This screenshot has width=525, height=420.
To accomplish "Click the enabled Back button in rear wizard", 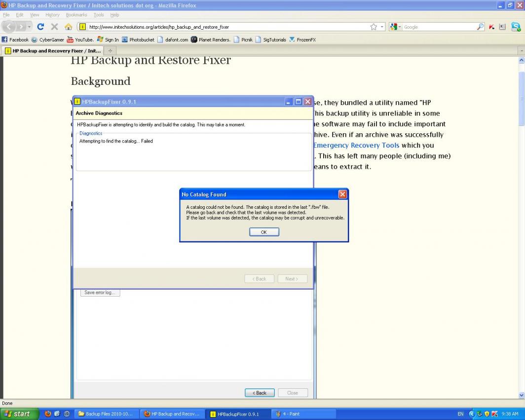I will (x=260, y=393).
